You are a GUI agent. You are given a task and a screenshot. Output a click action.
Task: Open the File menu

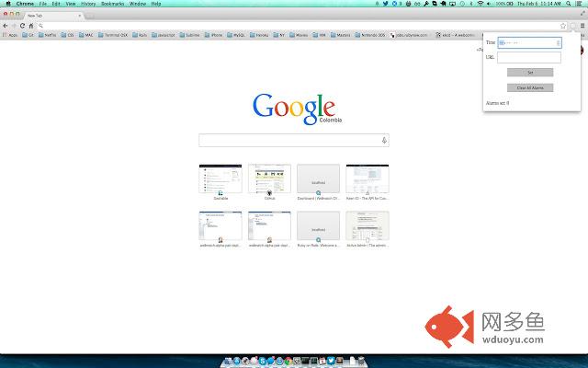tap(43, 4)
